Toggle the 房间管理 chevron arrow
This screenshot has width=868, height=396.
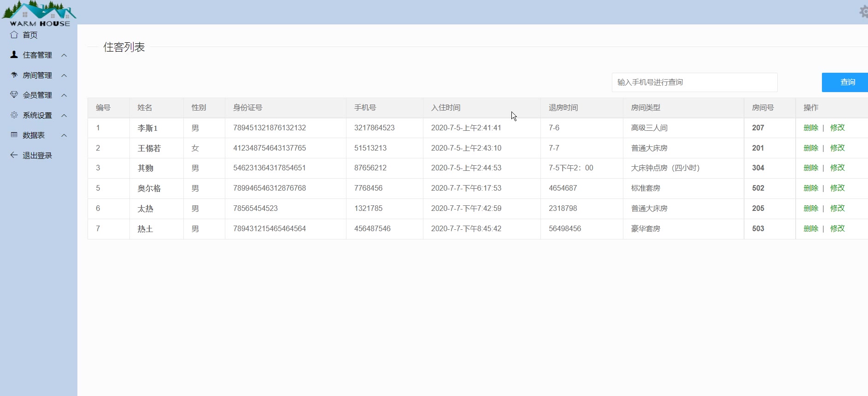coord(64,76)
